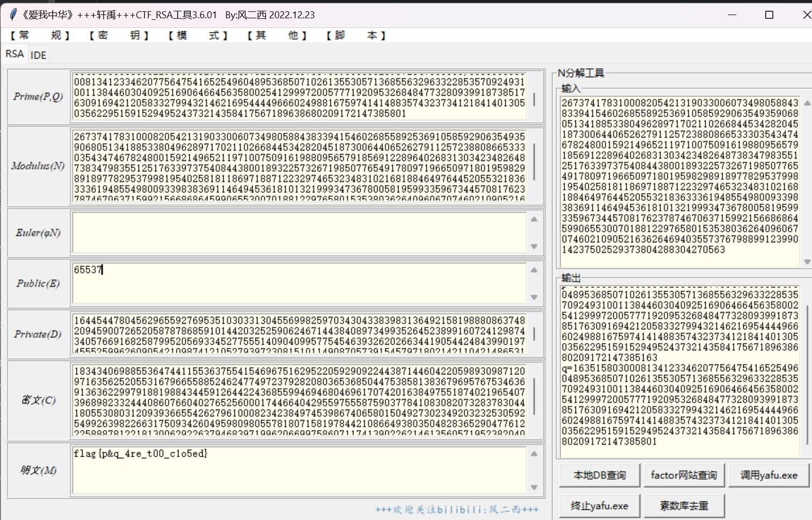Click the 素数库去重 button
The height and width of the screenshot is (520, 812).
tap(684, 506)
